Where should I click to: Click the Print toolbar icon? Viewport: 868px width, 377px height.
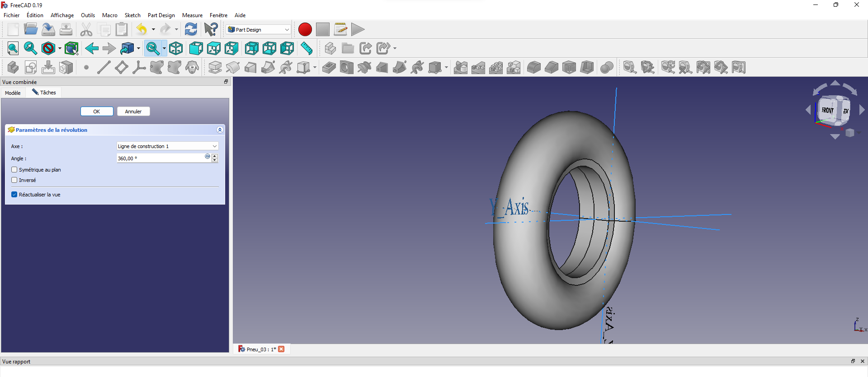tap(66, 29)
